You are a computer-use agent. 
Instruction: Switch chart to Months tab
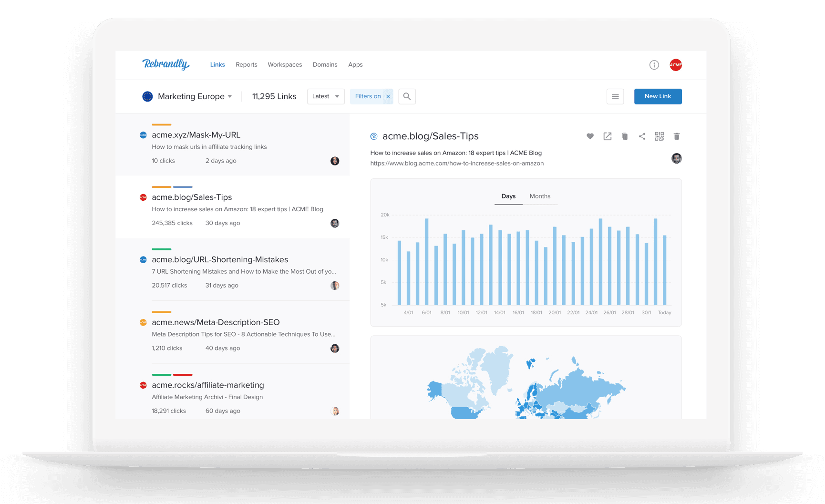click(x=540, y=196)
